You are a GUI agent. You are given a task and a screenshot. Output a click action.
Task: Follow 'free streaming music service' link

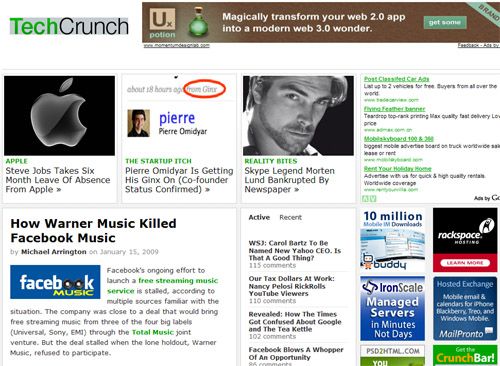point(162,286)
